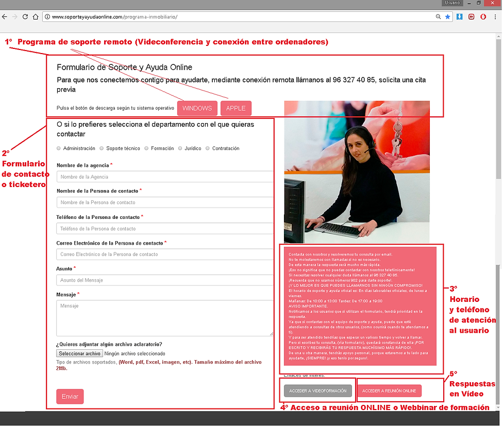Screen dimensions: 504x426
Task: Bookmark this page with the star icon
Action: (x=447, y=16)
